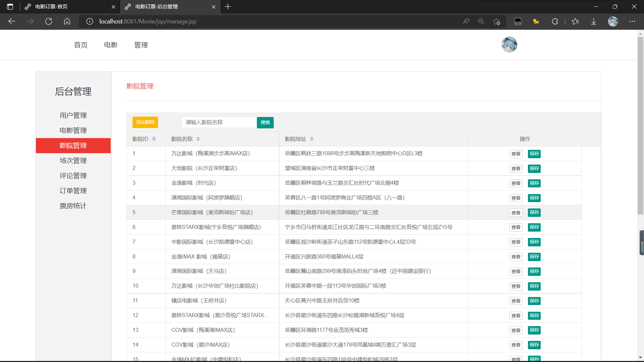Activate the read aloud icon
644x362 pixels.
pyautogui.click(x=466, y=21)
